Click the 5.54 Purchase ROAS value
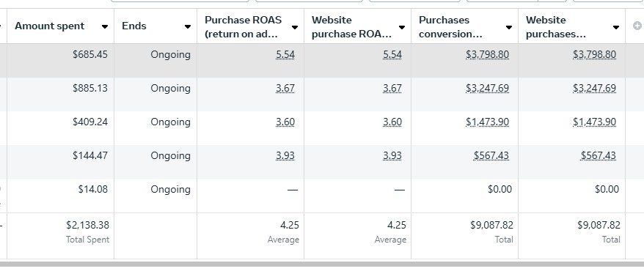This screenshot has width=644, height=274. (285, 54)
